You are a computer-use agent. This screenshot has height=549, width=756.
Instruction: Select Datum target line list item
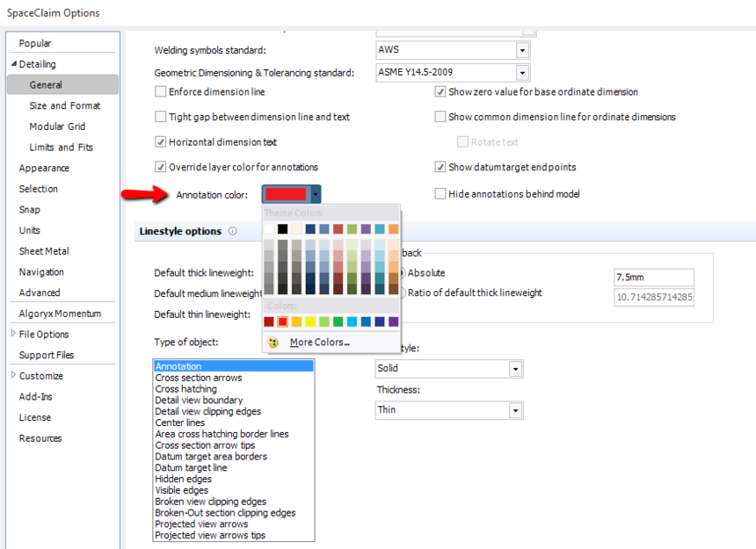(191, 467)
